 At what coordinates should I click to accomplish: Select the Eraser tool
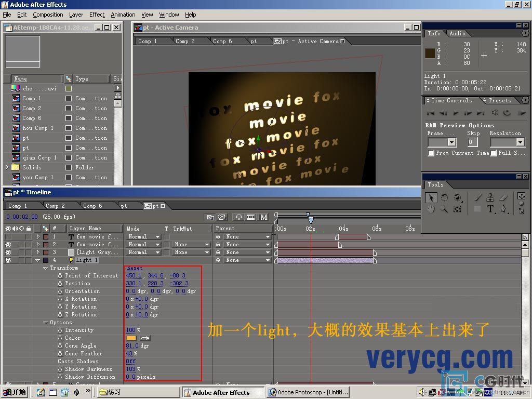tap(503, 197)
